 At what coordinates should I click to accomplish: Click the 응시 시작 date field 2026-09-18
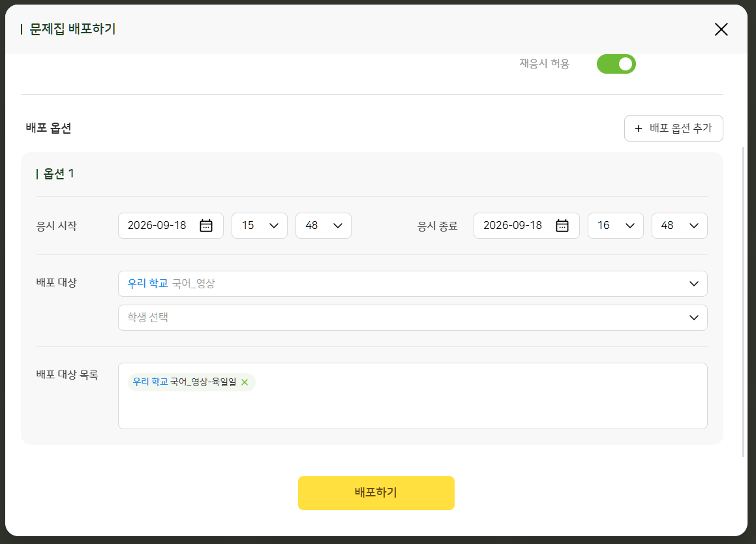point(171,226)
